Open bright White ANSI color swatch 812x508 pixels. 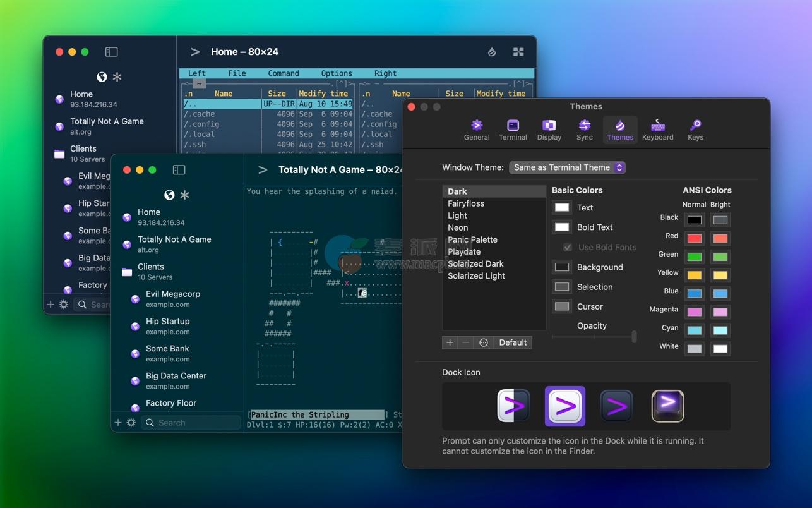click(720, 348)
